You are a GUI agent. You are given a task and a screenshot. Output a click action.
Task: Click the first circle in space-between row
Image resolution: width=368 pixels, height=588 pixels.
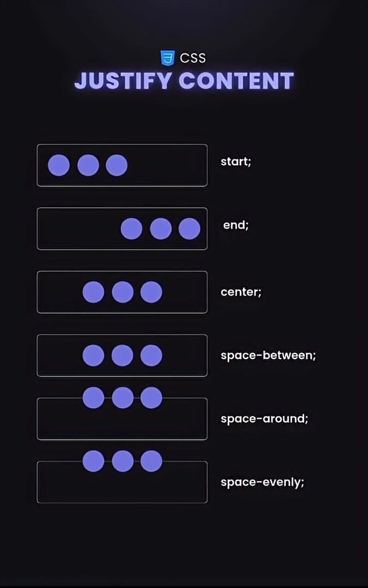pyautogui.click(x=93, y=356)
